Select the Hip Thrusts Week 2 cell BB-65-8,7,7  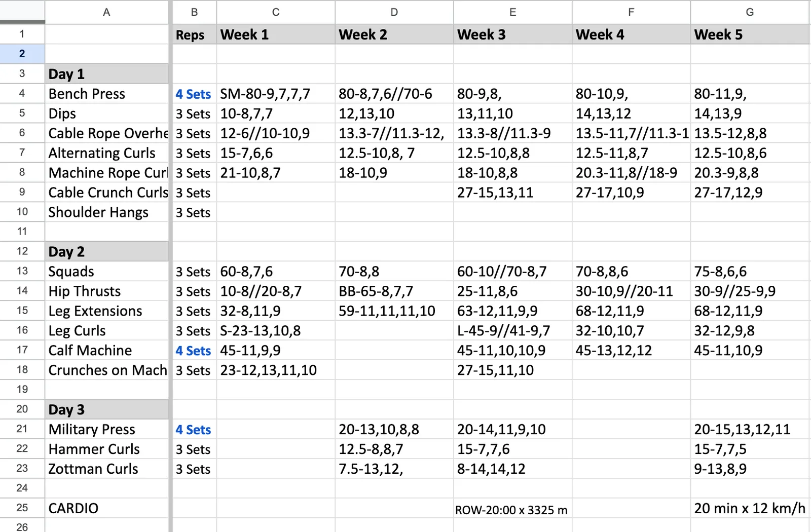point(394,291)
